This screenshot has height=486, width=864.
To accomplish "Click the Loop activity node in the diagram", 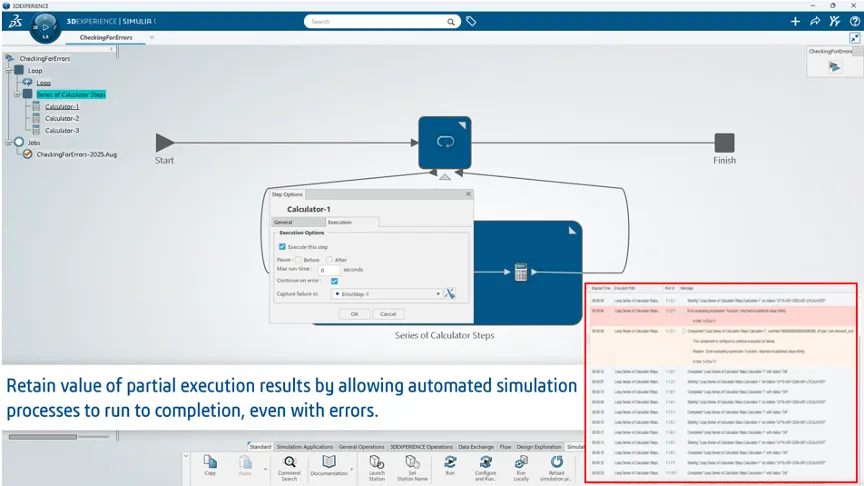I will (x=445, y=143).
